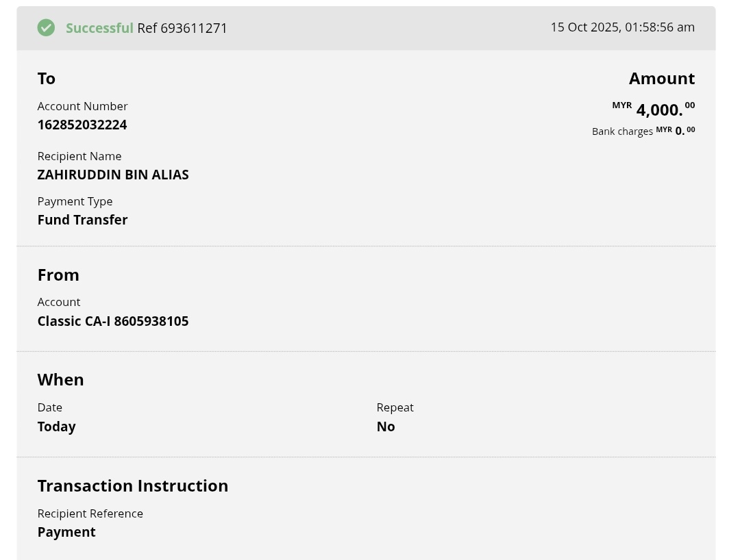Select the Payment reference value
740x560 pixels.
pyautogui.click(x=66, y=532)
